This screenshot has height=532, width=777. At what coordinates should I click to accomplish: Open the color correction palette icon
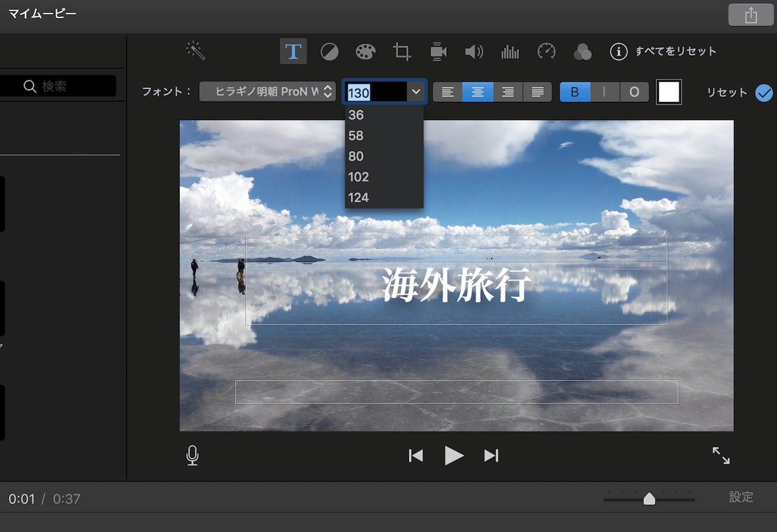[x=365, y=52]
